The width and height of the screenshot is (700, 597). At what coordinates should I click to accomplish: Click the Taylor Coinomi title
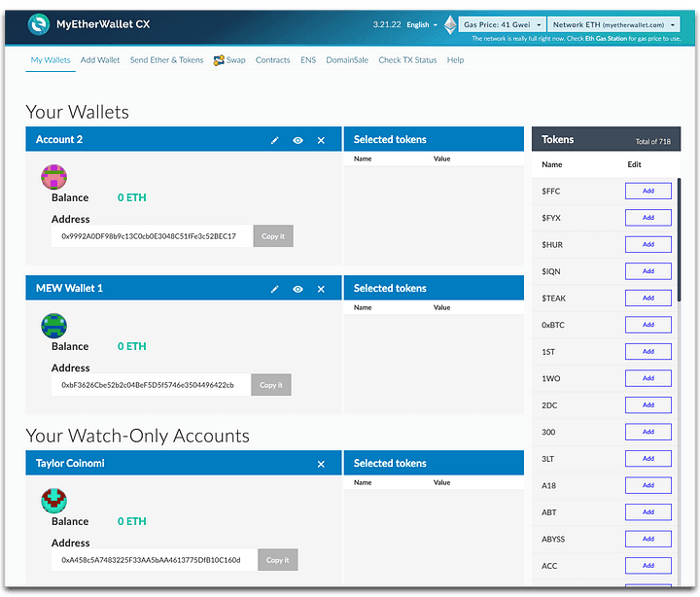coord(70,464)
